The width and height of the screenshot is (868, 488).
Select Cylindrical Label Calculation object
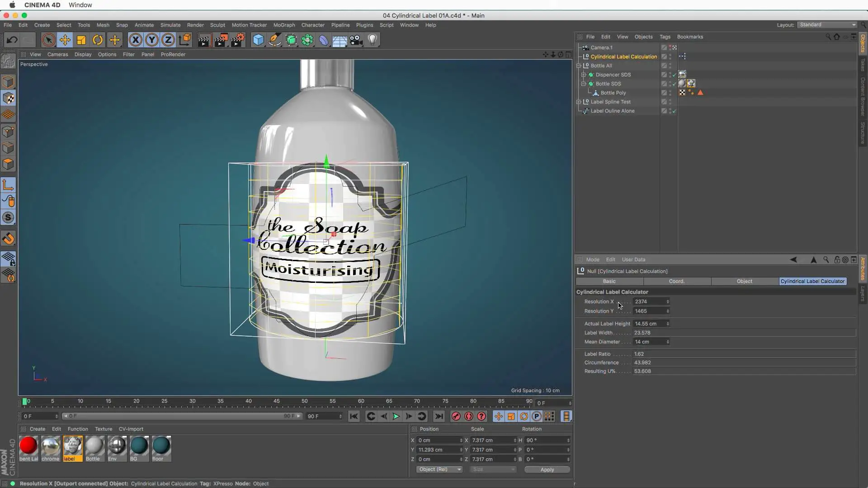pyautogui.click(x=623, y=56)
